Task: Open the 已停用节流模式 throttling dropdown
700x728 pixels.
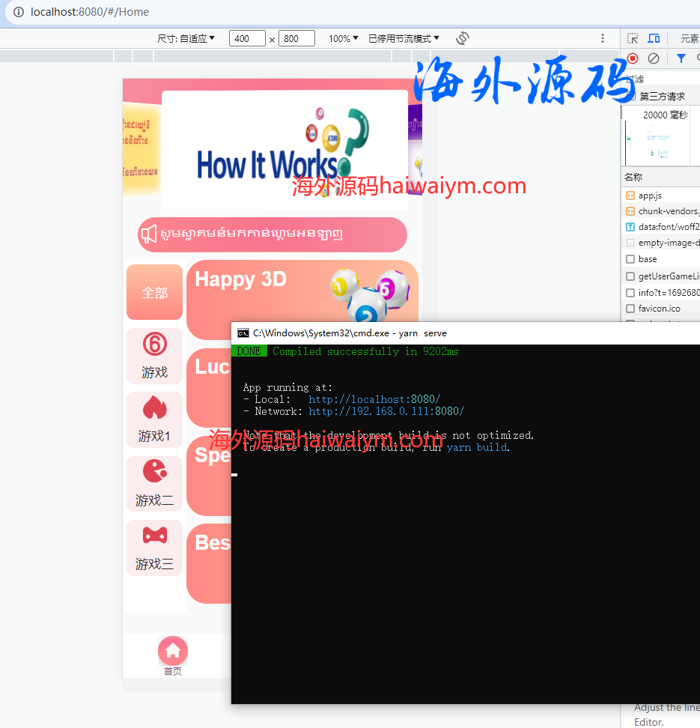Action: point(404,38)
